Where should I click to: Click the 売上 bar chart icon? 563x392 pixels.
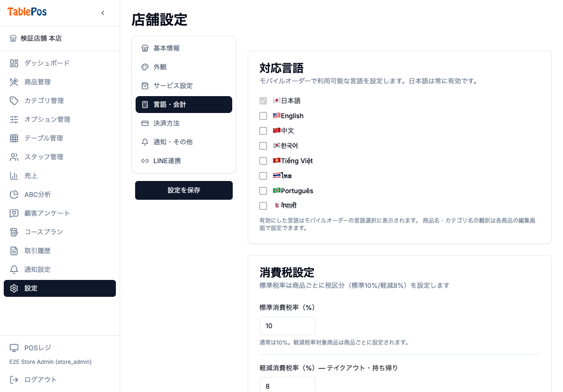pyautogui.click(x=14, y=176)
